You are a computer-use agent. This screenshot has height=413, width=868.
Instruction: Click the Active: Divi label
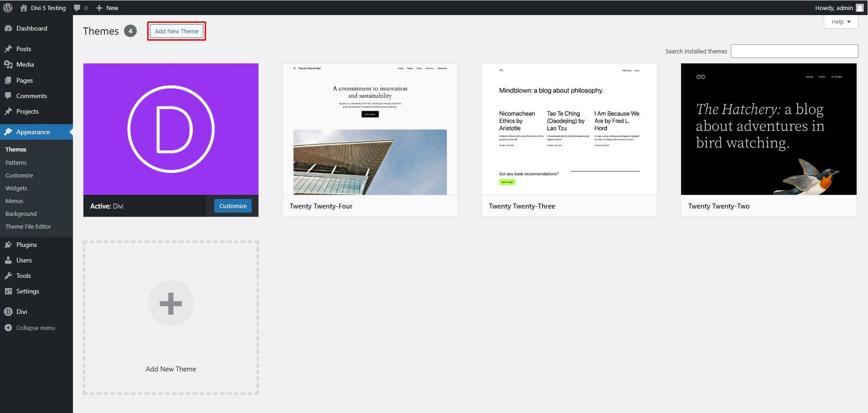tap(107, 206)
